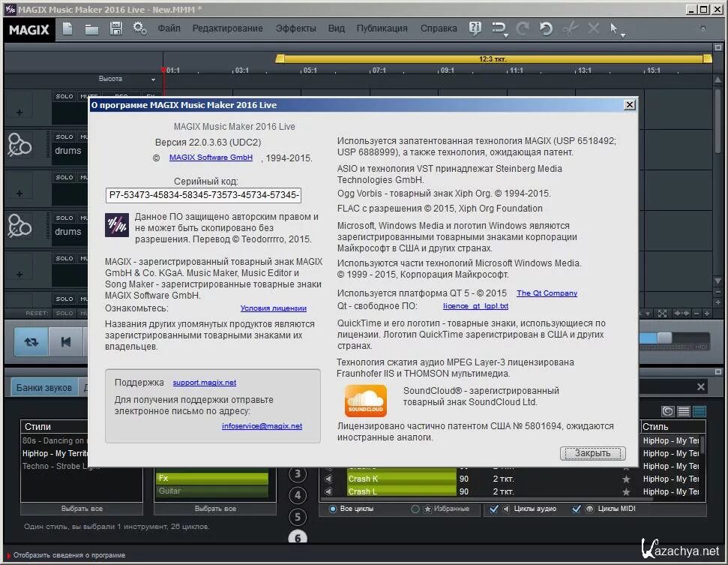This screenshot has width=728, height=565.
Task: Click the infoservice@magix.net email link
Action: (x=262, y=425)
